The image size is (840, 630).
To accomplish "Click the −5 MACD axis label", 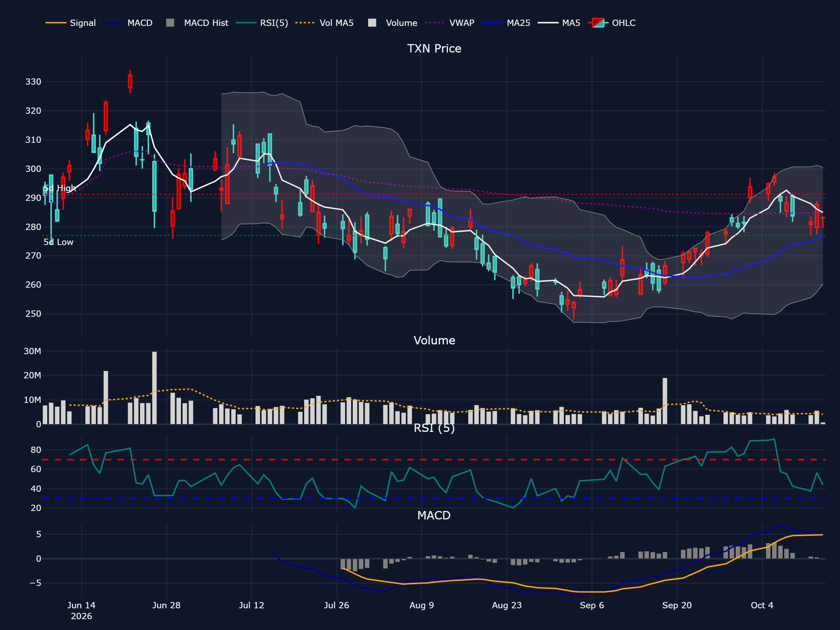I will tap(35, 582).
